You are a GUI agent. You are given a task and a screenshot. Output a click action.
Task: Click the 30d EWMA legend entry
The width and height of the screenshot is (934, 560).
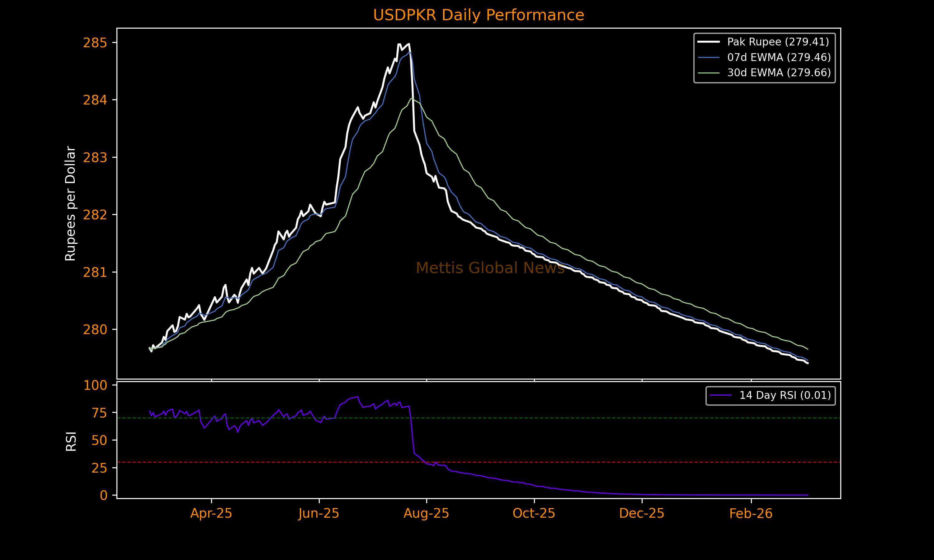tap(779, 73)
